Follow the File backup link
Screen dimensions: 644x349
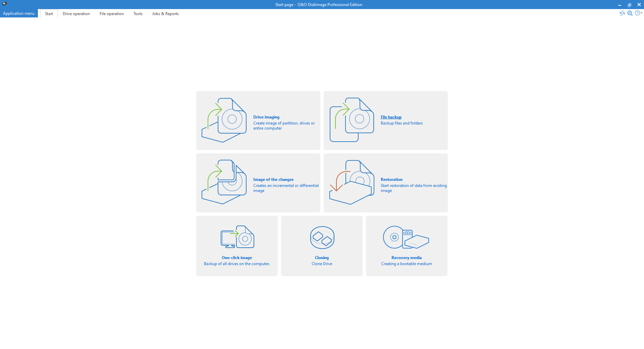pyautogui.click(x=391, y=117)
